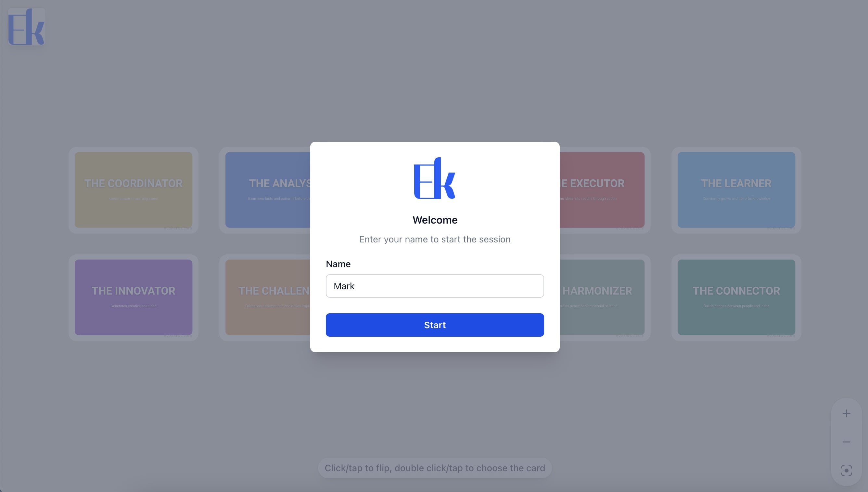Click the flip instructions hint bar

pos(434,468)
